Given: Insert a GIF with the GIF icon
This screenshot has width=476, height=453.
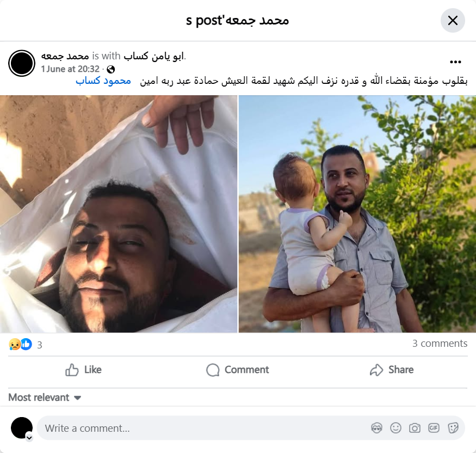Looking at the screenshot, I should point(434,428).
